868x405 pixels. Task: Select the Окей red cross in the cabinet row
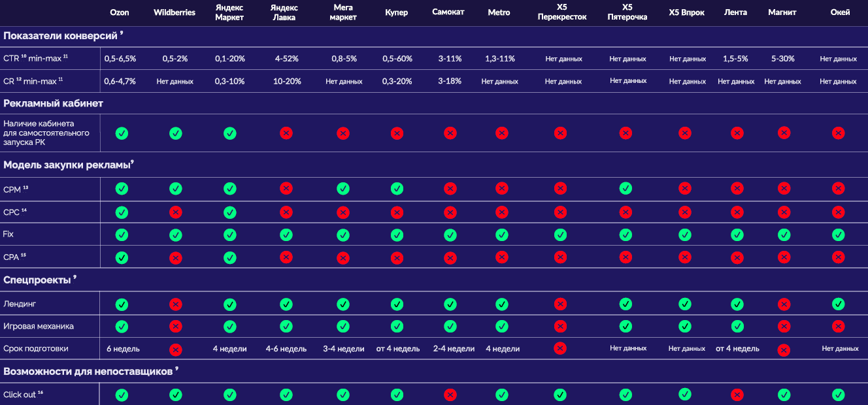tap(838, 133)
